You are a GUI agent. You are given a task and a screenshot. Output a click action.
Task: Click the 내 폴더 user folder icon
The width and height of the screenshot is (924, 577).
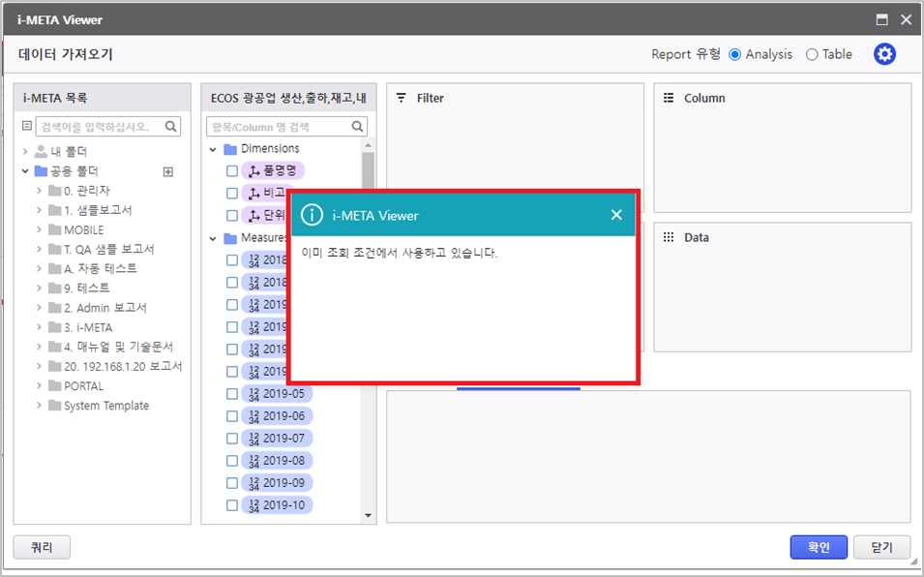[x=41, y=152]
